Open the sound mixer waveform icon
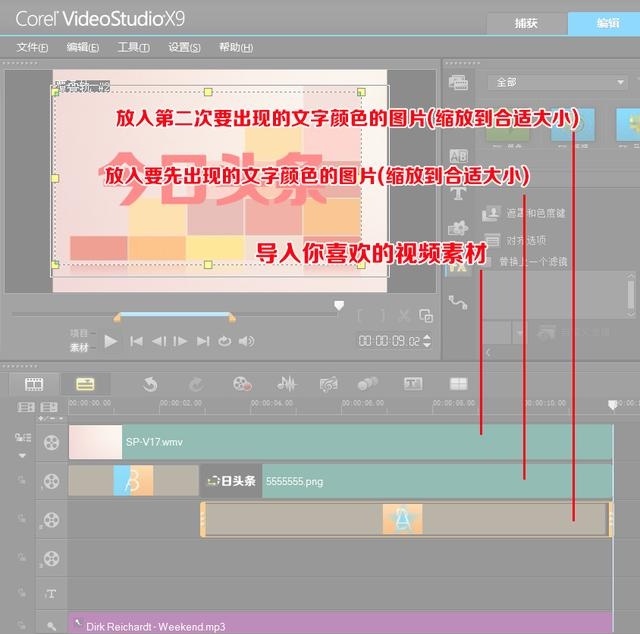Viewport: 640px width, 634px height. tap(287, 384)
